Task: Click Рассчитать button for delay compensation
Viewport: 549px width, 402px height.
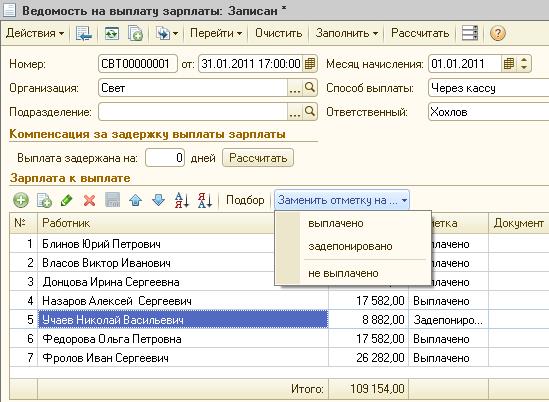Action: (258, 158)
